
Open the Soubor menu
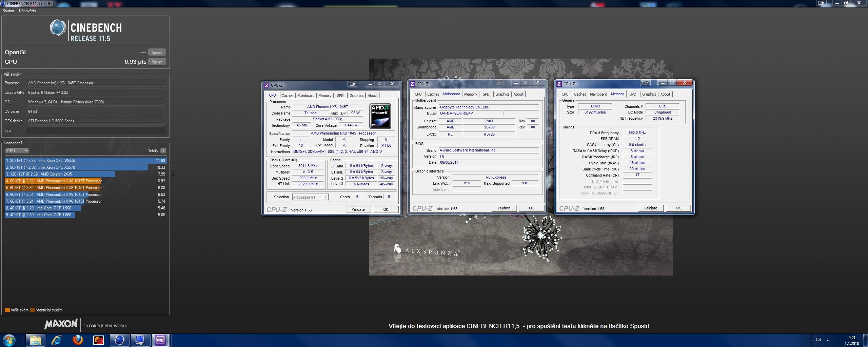click(8, 11)
